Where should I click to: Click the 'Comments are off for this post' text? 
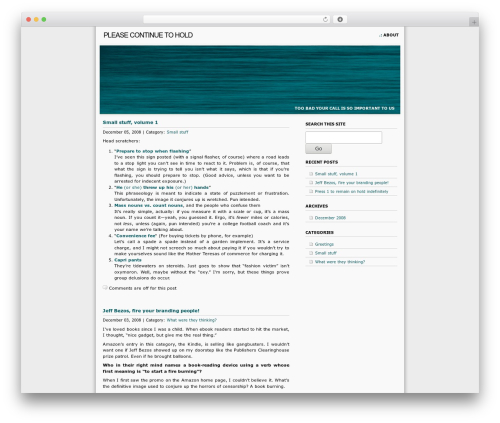143,288
